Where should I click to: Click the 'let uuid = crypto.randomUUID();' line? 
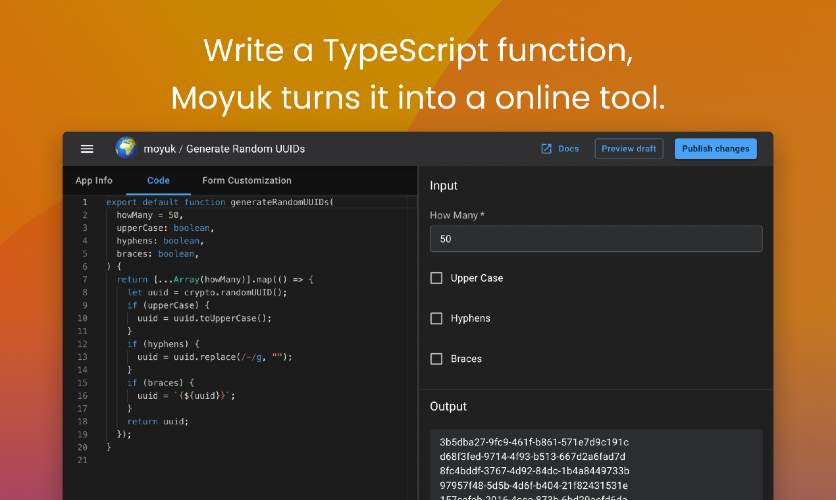207,292
